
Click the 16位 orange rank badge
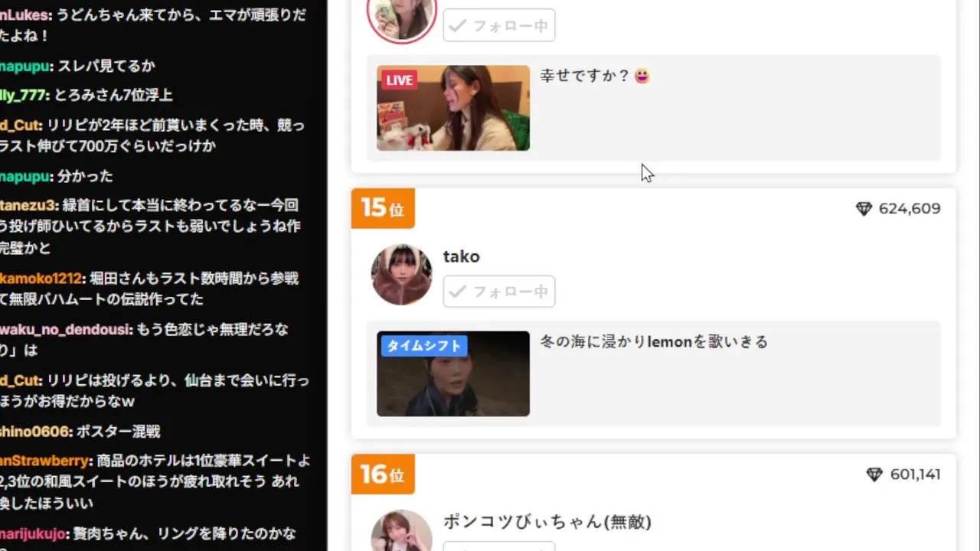click(383, 474)
